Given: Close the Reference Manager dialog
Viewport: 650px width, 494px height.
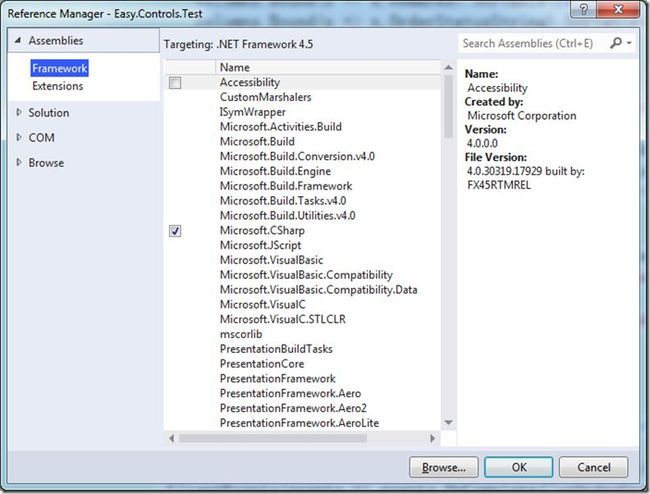Looking at the screenshot, I should click(x=618, y=9).
